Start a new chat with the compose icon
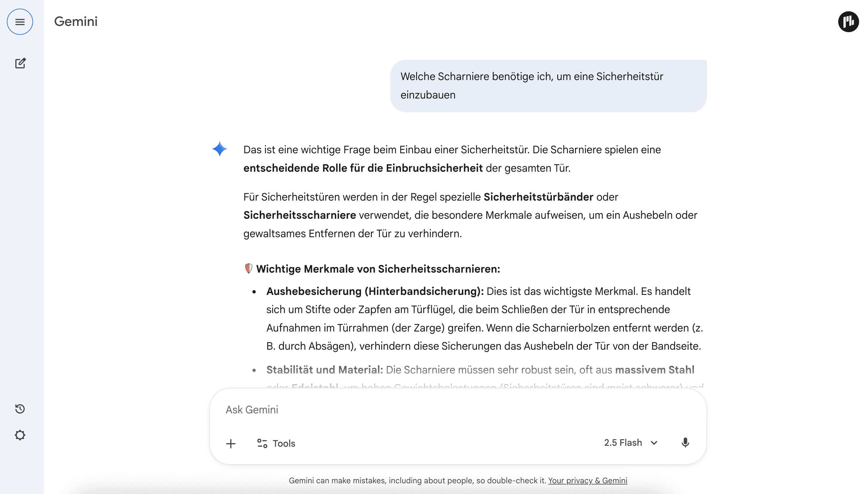 [x=20, y=63]
